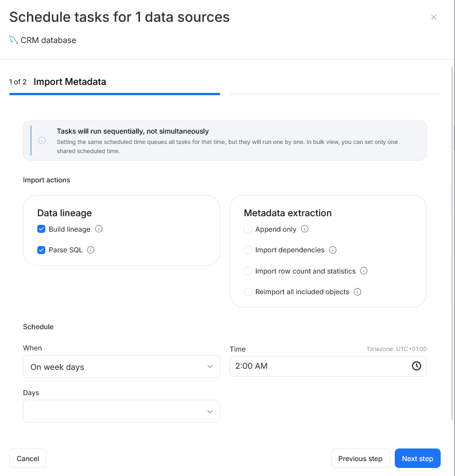Screen dimensions: 455x476
Task: Click the chevron on the When selector
Action: pos(210,366)
